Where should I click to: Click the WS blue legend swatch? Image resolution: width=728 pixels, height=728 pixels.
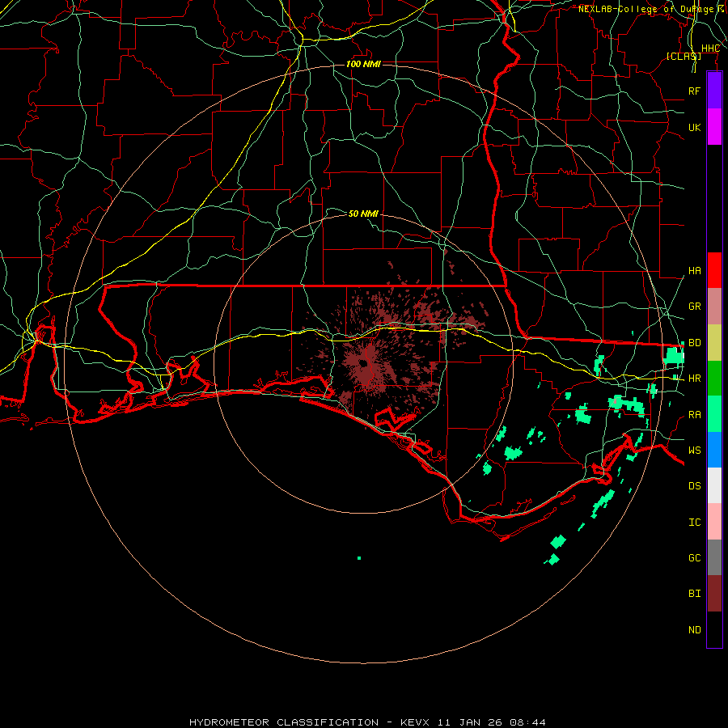click(x=714, y=450)
